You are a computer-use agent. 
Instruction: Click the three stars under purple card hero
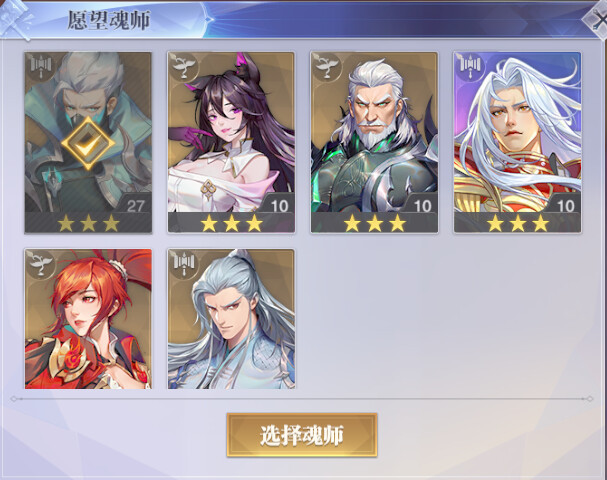coord(518,223)
